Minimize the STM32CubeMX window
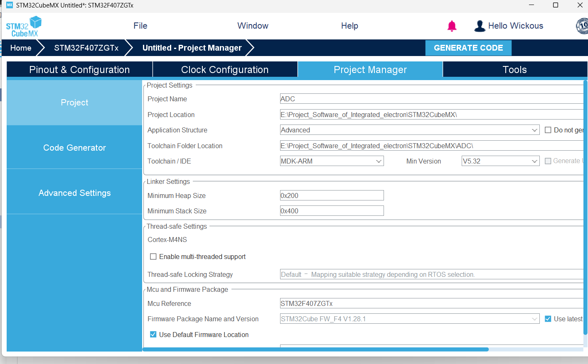This screenshot has height=364, width=588. coord(531,5)
